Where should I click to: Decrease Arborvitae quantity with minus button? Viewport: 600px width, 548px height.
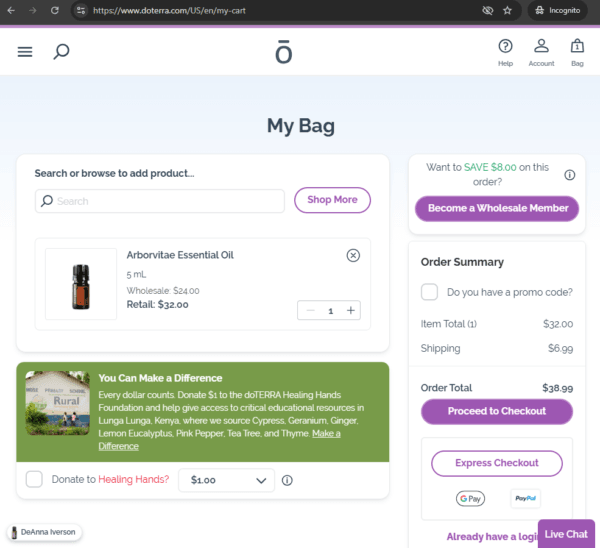coord(311,310)
